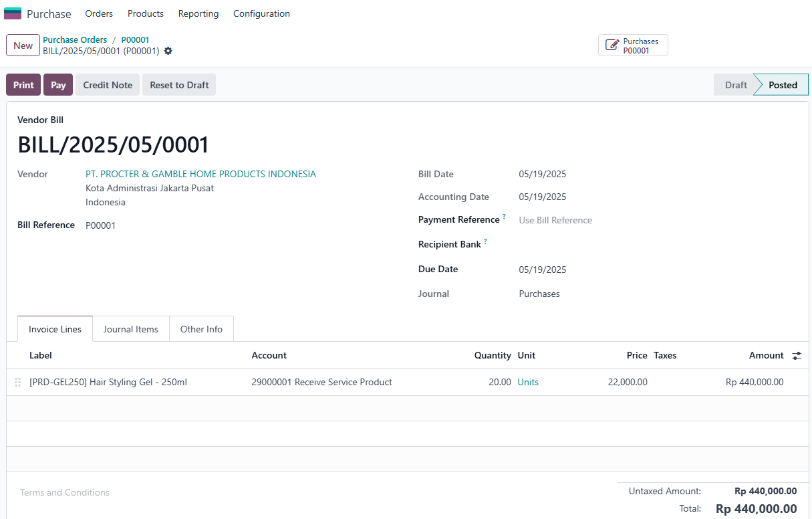Open the Configuration menu
The image size is (812, 519).
[261, 13]
